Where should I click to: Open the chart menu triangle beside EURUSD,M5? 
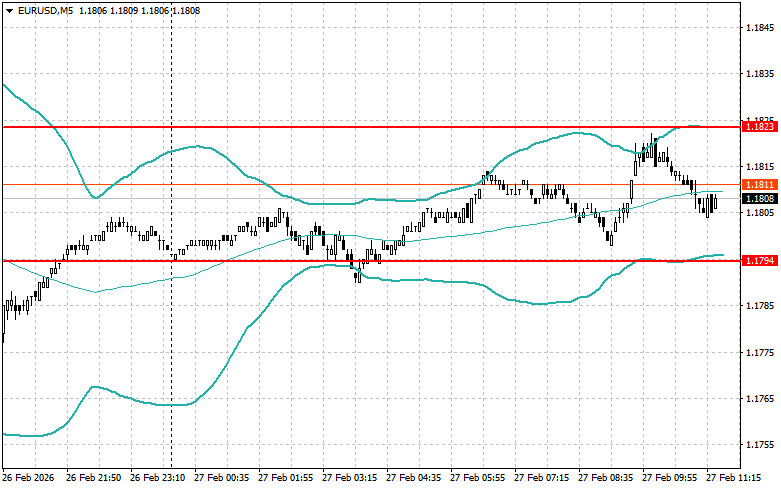tap(9, 10)
